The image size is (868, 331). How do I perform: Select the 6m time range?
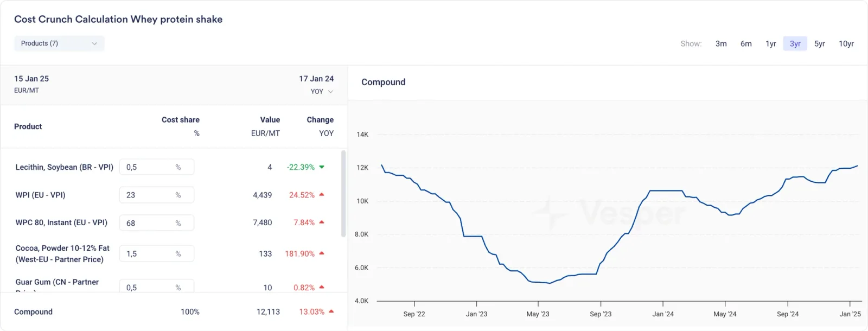point(746,44)
